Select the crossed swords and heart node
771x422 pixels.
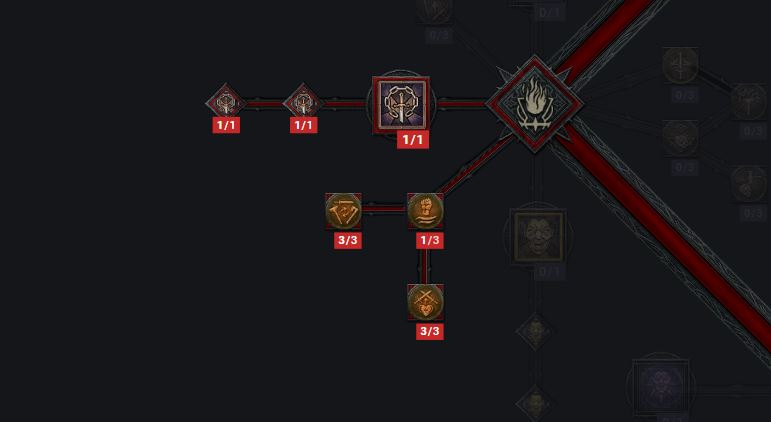pos(425,302)
